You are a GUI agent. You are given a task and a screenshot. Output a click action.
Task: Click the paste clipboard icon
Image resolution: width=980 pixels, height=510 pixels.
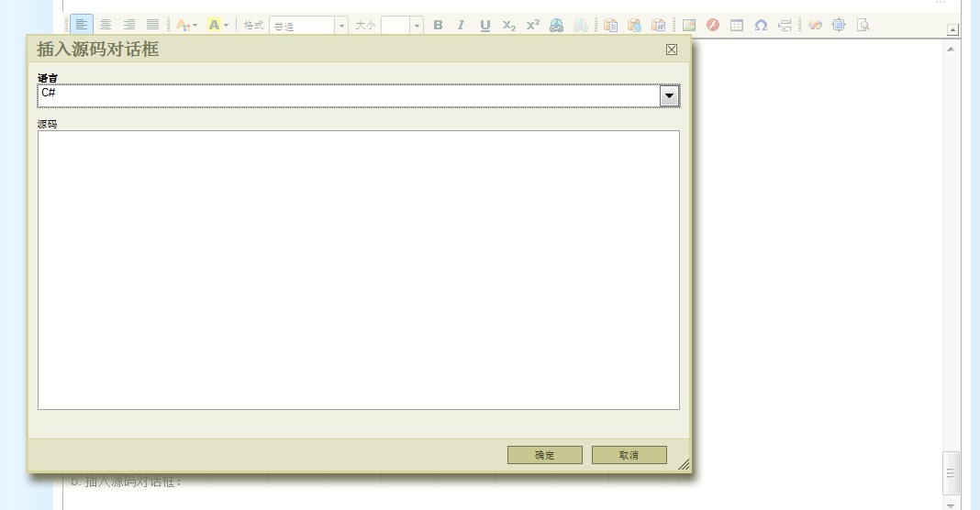point(610,25)
